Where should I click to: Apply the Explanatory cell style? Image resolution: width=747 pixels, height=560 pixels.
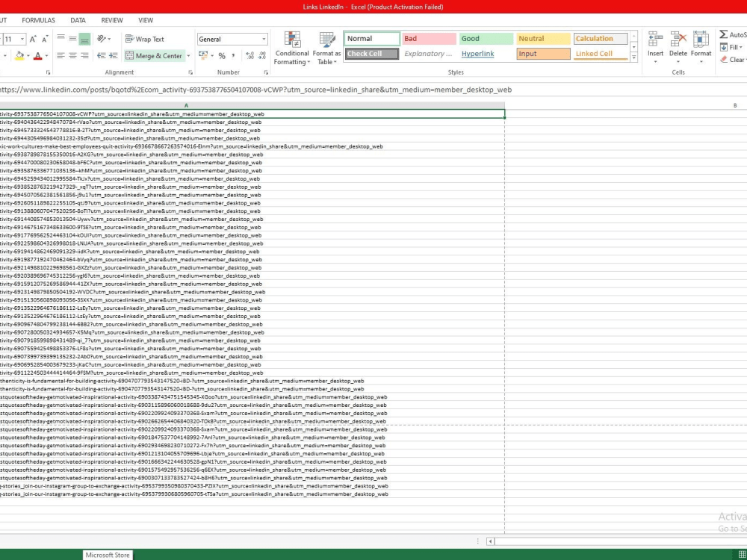click(429, 54)
